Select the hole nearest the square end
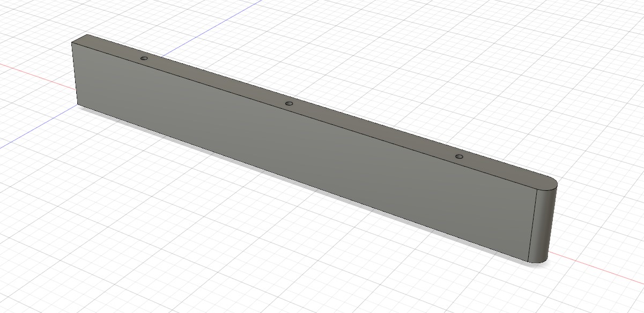The width and height of the screenshot is (644, 313). (143, 57)
